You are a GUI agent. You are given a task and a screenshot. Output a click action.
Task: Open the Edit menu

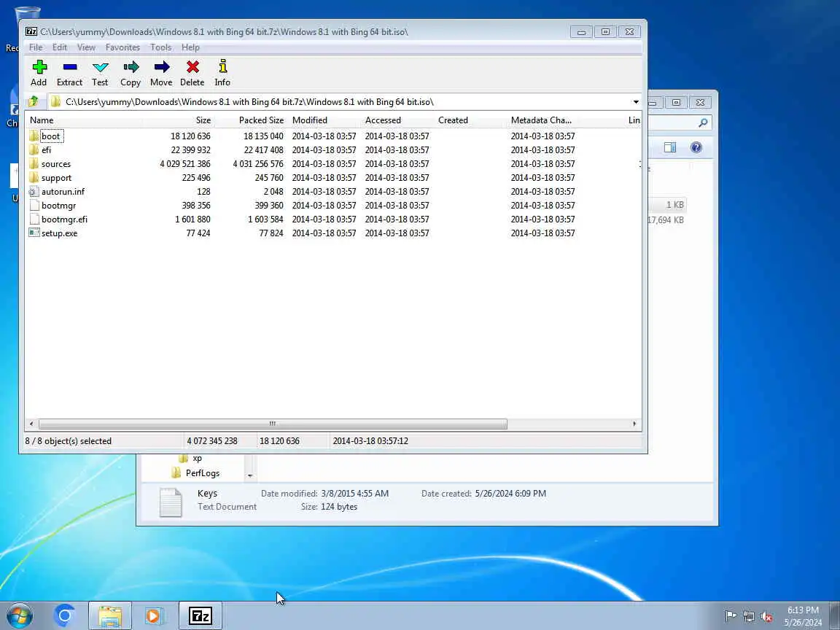tap(60, 47)
